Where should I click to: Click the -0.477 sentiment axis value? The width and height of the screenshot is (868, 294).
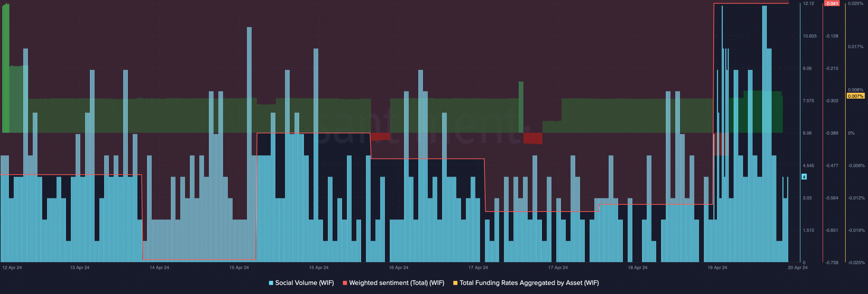point(832,165)
